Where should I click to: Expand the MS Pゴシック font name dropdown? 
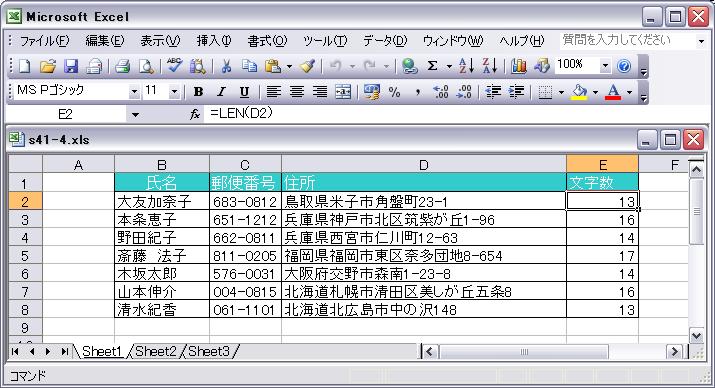pyautogui.click(x=134, y=92)
